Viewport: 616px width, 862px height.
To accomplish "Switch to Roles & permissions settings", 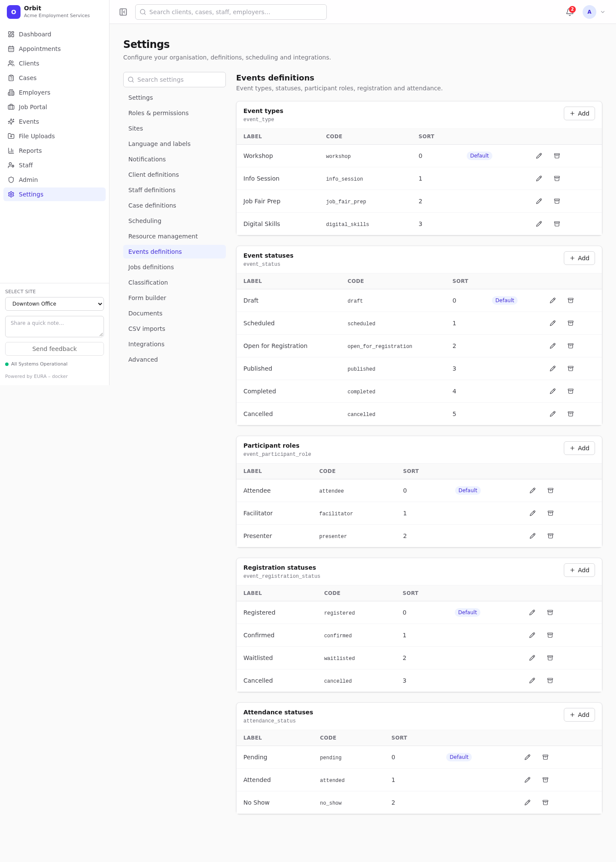I will [x=175, y=113].
